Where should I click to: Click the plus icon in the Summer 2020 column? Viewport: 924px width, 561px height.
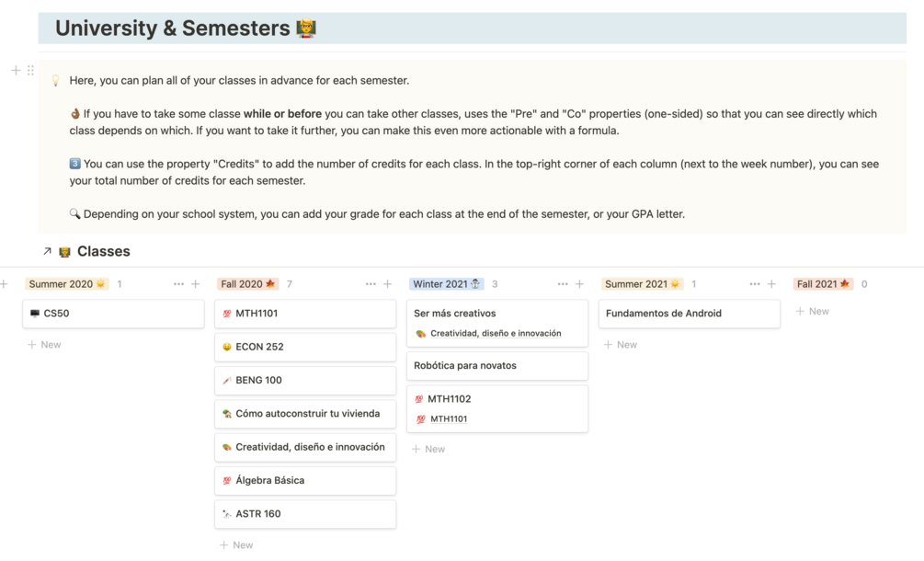click(195, 284)
